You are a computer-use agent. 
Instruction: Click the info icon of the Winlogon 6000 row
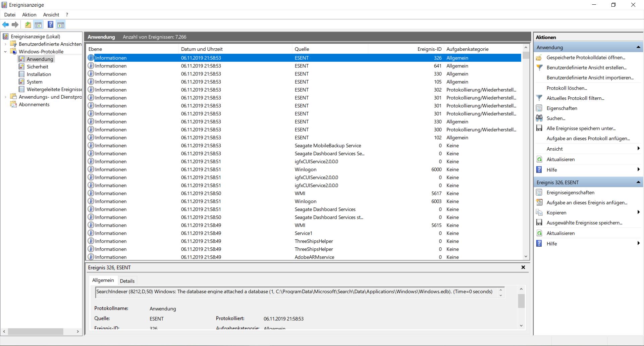pyautogui.click(x=91, y=169)
